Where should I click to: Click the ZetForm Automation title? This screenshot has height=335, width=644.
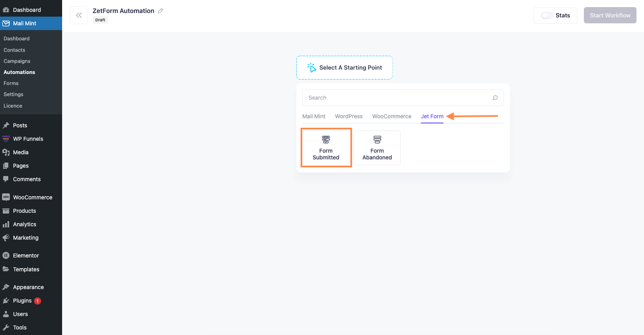coord(123,11)
